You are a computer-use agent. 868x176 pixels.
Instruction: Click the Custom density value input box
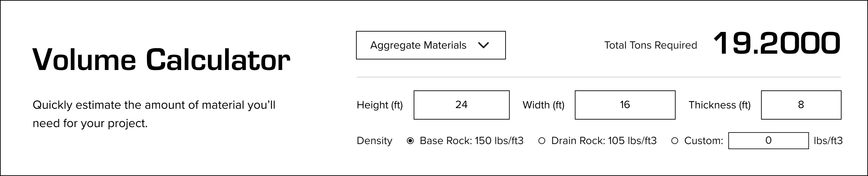[768, 141]
